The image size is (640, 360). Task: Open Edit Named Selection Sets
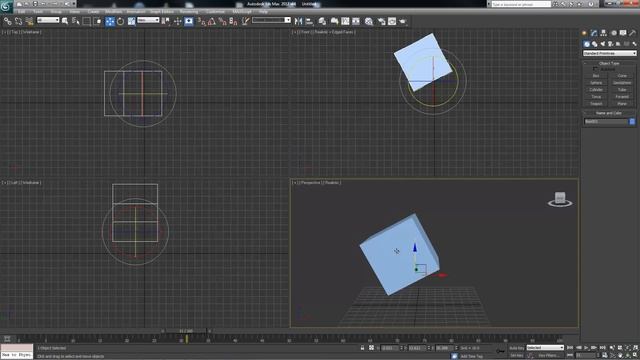pos(245,21)
